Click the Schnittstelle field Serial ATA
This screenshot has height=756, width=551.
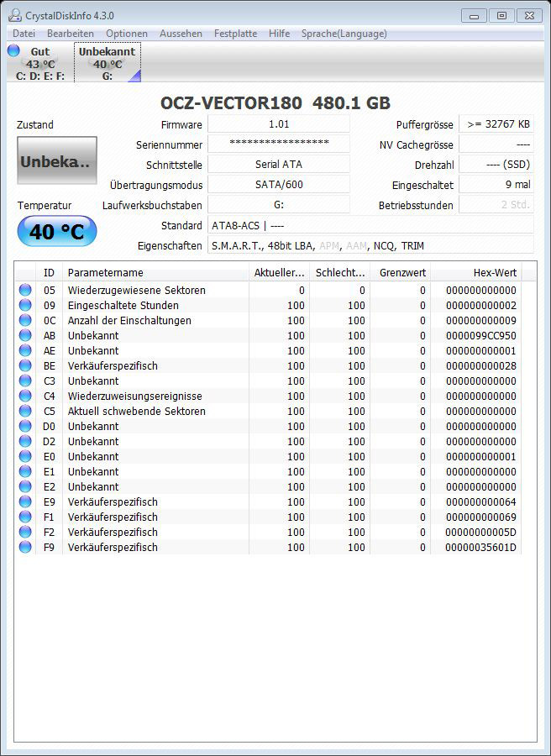click(x=279, y=165)
